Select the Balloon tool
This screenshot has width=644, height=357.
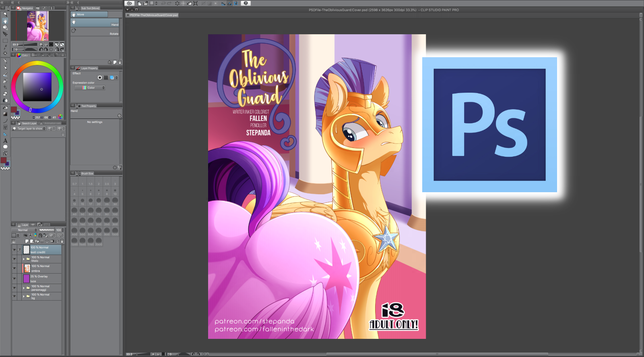(x=5, y=147)
